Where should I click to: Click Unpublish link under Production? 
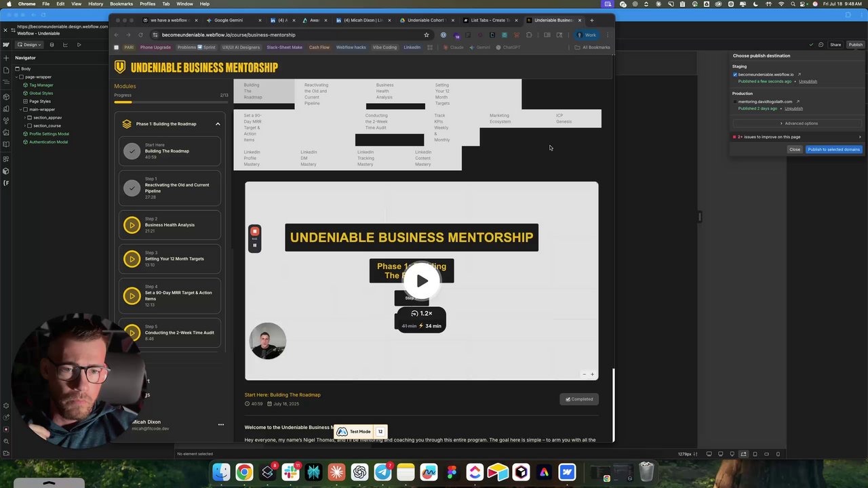pos(793,108)
